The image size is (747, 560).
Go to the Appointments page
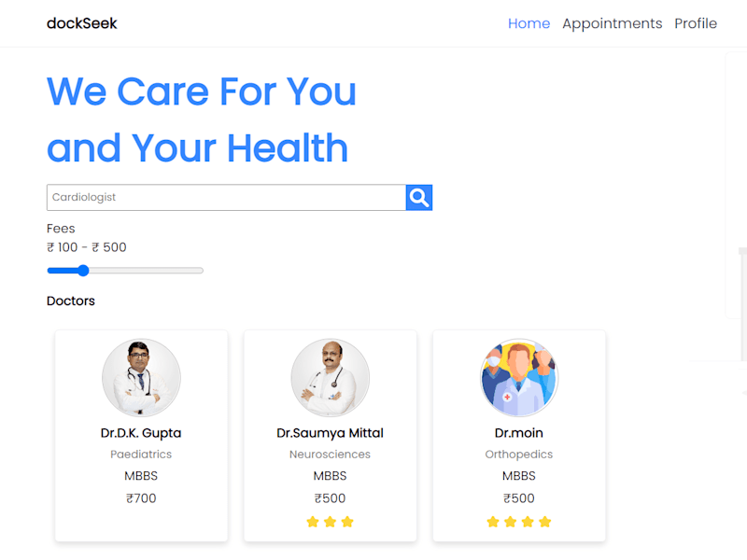click(x=613, y=23)
